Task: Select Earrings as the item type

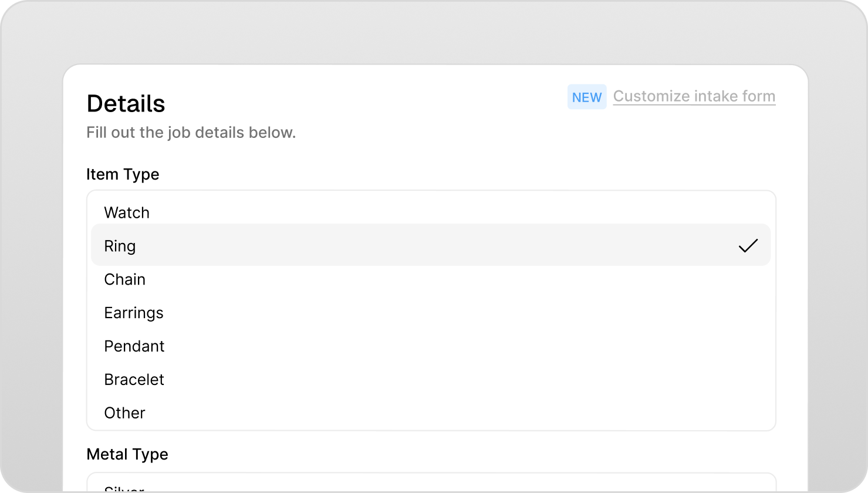Action: (134, 313)
